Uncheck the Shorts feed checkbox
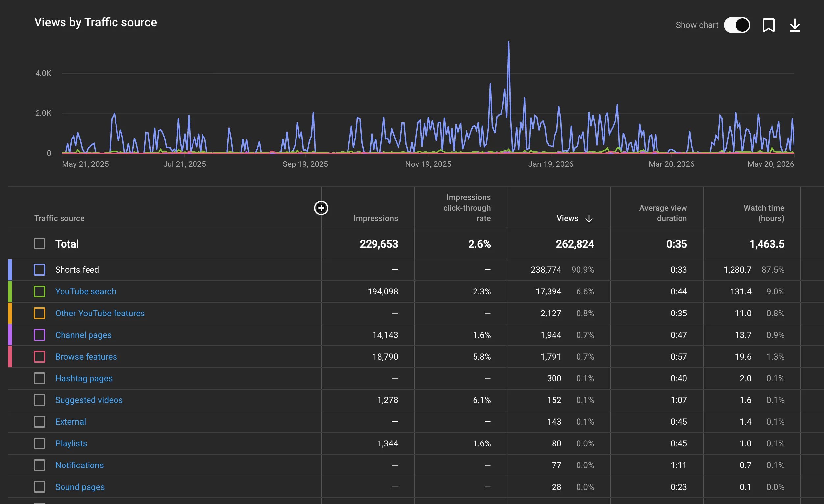Image resolution: width=824 pixels, height=504 pixels. click(x=39, y=270)
